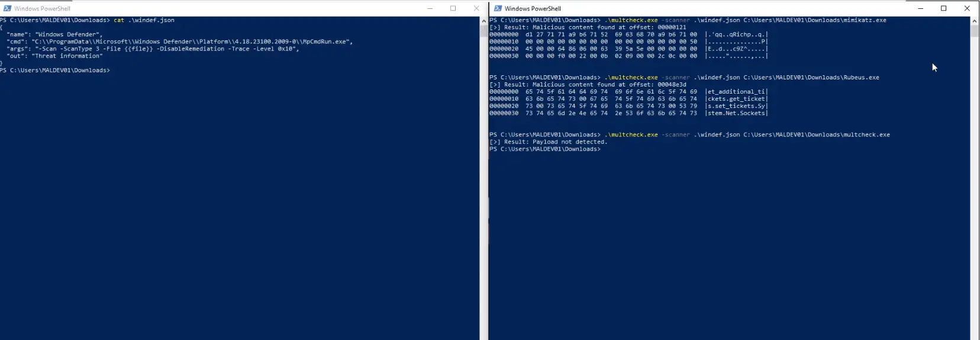Click the 'cat .\windef.json' command text
The image size is (980, 340).
click(144, 20)
